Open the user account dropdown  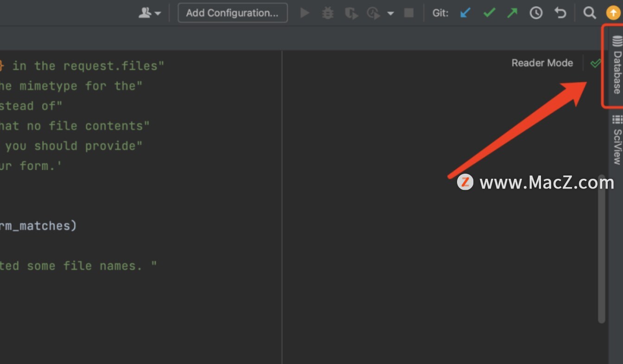[149, 13]
